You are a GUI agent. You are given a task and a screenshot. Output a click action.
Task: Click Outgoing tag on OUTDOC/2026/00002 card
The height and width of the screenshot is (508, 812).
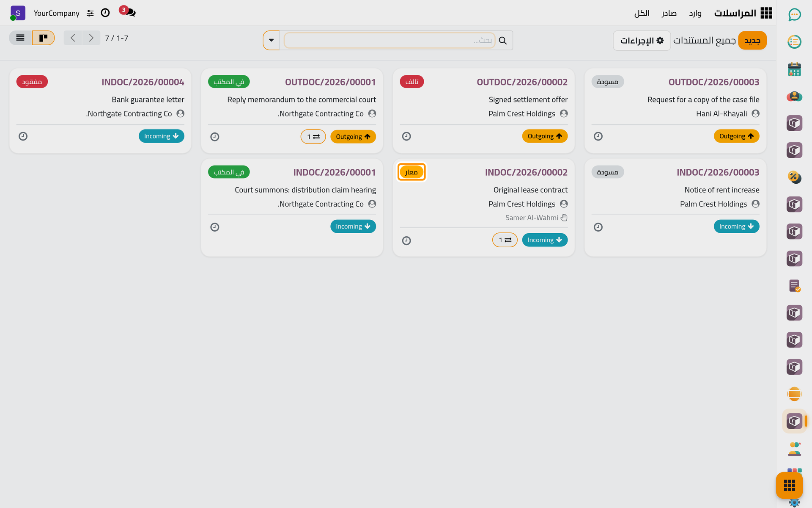point(545,136)
